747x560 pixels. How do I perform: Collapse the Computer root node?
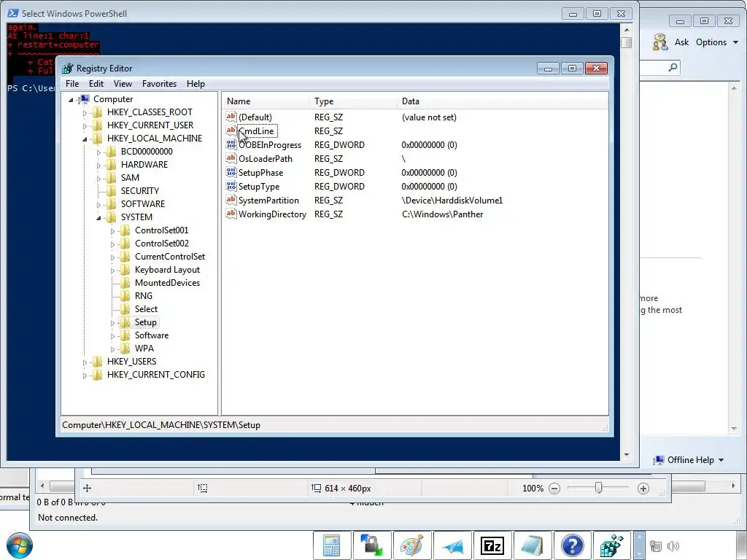pyautogui.click(x=71, y=99)
